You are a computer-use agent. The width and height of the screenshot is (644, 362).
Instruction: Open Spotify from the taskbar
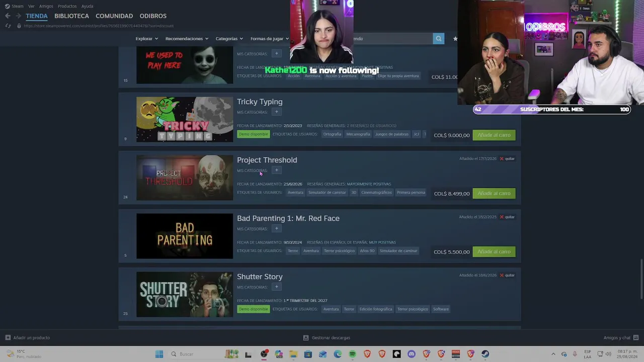tap(352, 354)
